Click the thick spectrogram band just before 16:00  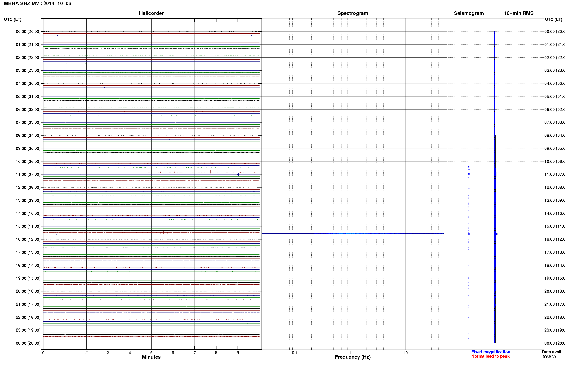click(x=353, y=234)
